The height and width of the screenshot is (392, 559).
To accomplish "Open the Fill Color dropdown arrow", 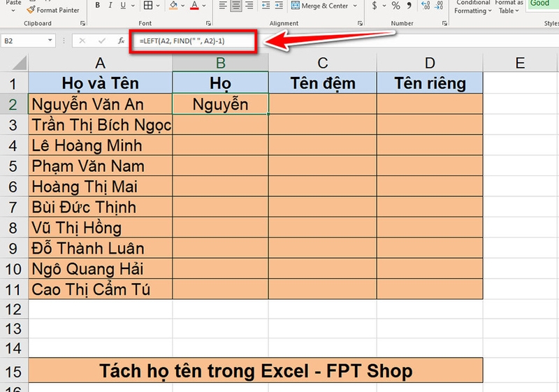I will [x=183, y=6].
